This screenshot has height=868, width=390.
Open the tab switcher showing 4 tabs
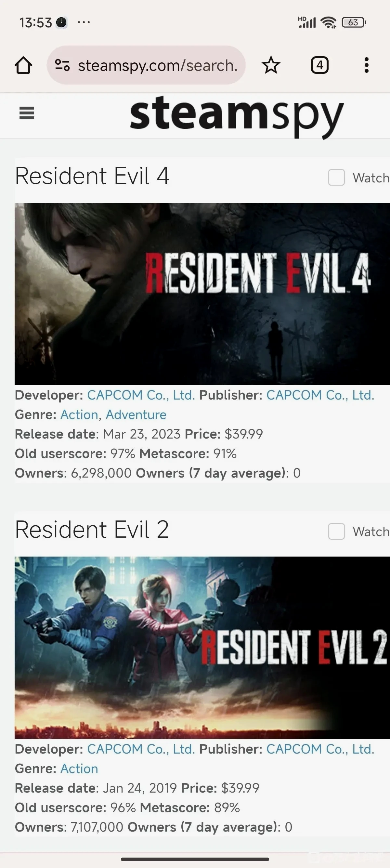click(x=319, y=65)
